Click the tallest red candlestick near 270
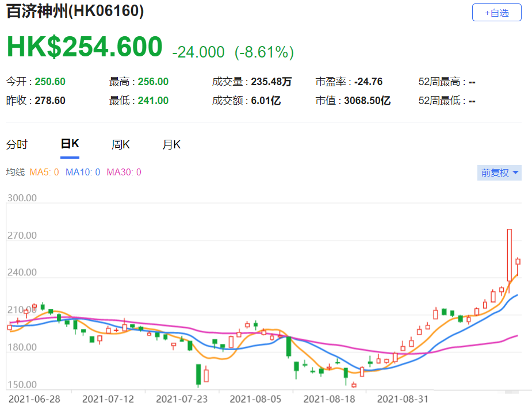The image size is (532, 406). (x=509, y=255)
